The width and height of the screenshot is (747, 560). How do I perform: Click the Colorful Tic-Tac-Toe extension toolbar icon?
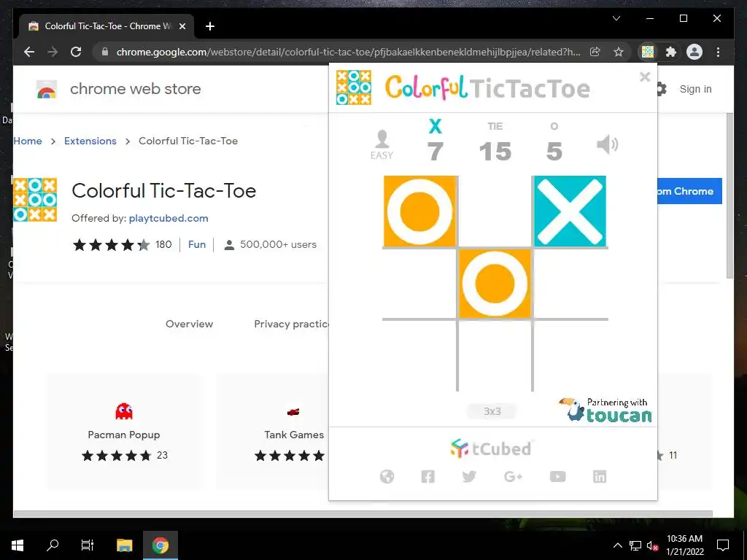click(x=648, y=52)
